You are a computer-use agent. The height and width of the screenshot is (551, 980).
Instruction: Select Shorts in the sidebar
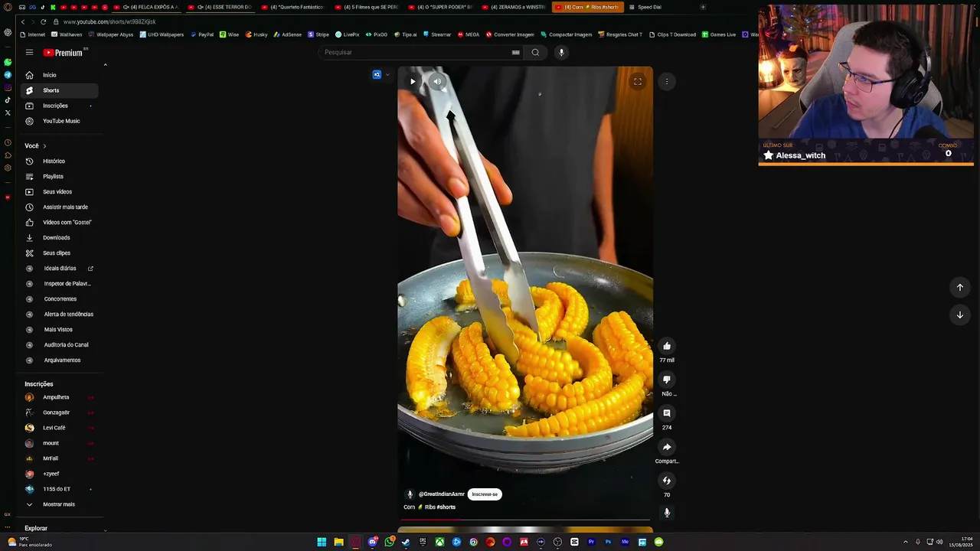[60, 90]
